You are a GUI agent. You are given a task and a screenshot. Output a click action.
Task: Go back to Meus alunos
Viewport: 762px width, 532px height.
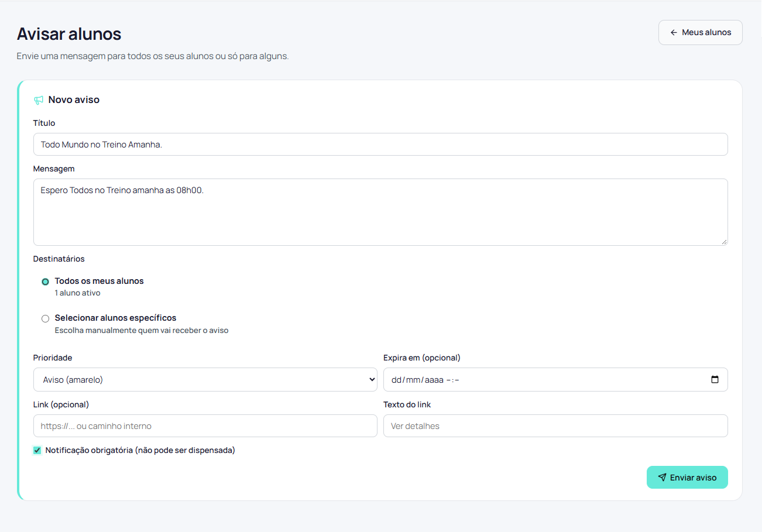click(x=701, y=33)
